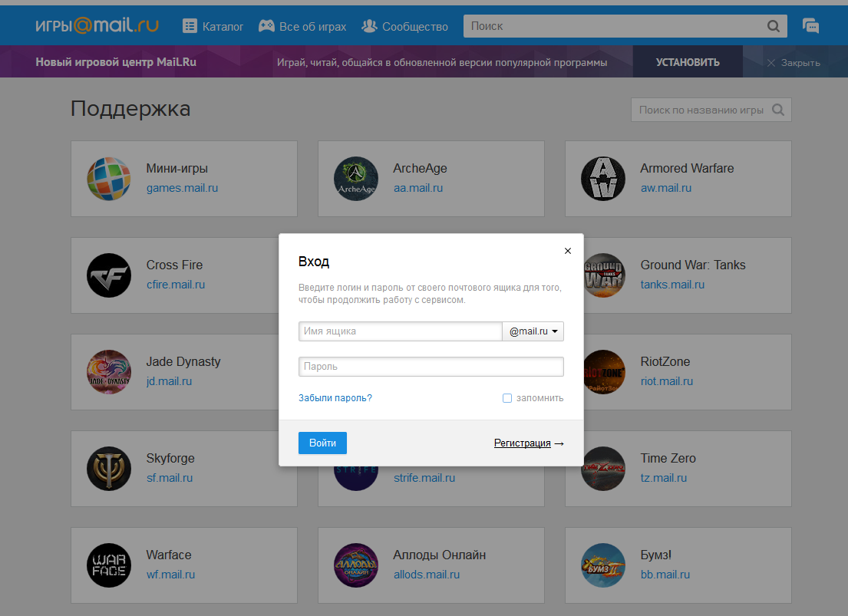The height and width of the screenshot is (616, 848).
Task: Open wf.mail.ru link
Action: point(170,575)
